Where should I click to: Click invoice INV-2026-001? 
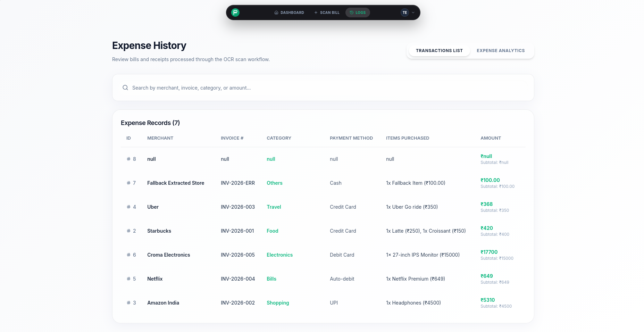coord(237,231)
